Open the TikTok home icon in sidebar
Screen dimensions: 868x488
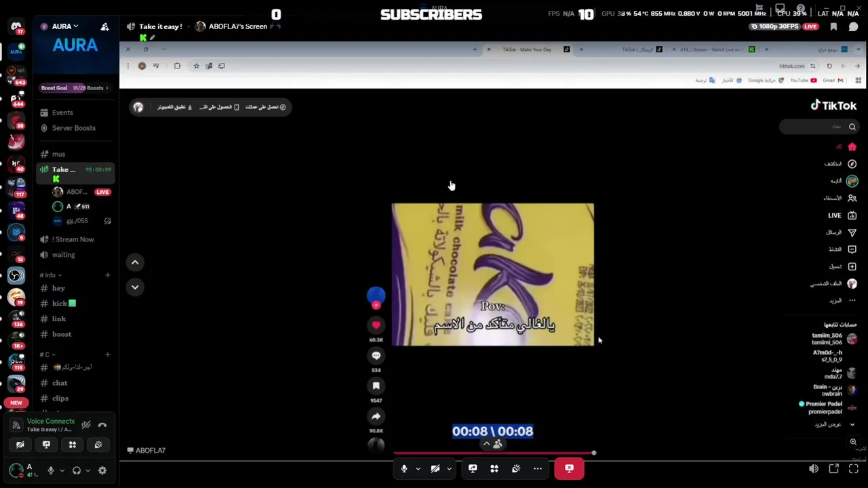tap(852, 147)
